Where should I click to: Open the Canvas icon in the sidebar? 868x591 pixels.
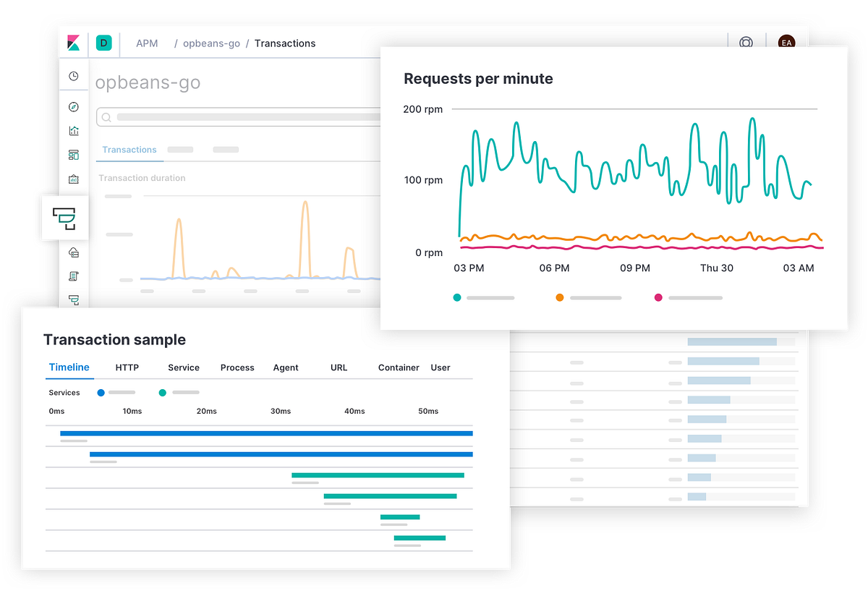pos(73,179)
